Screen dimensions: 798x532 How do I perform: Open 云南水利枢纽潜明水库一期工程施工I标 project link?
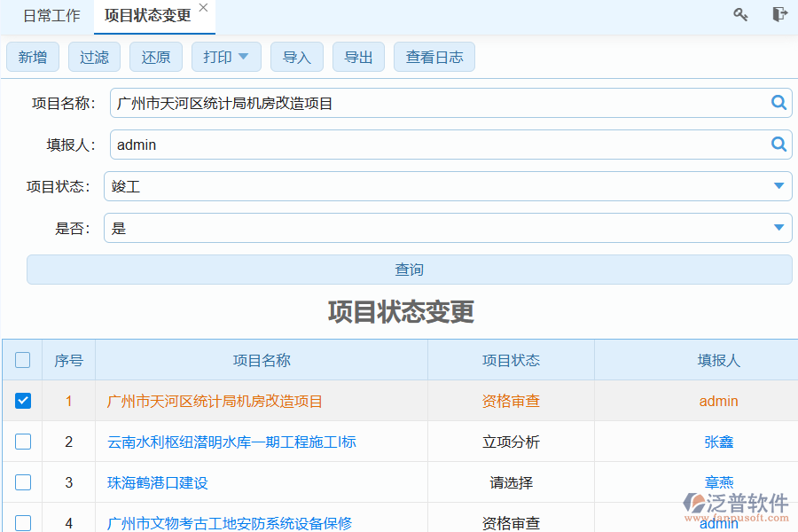click(x=231, y=442)
